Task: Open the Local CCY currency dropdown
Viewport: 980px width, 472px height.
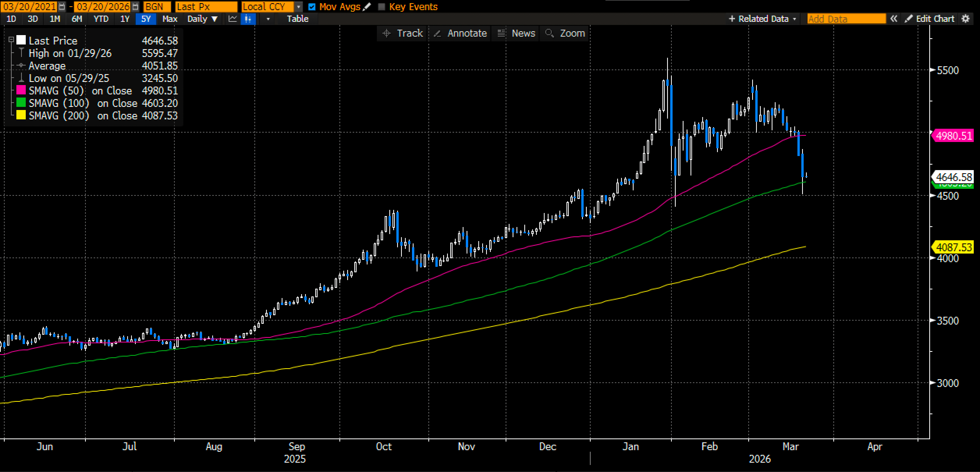Action: coord(298,7)
